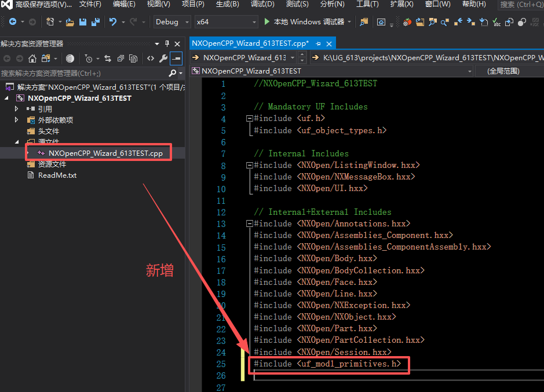Viewport: 544px width, 392px height.
Task: Close the Solution Explorer panel
Action: tap(177, 43)
